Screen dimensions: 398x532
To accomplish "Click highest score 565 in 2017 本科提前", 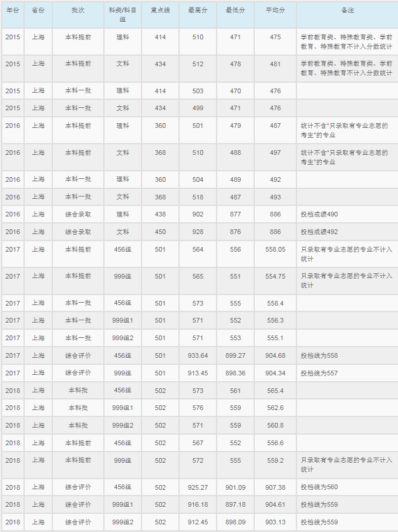I will tap(198, 276).
